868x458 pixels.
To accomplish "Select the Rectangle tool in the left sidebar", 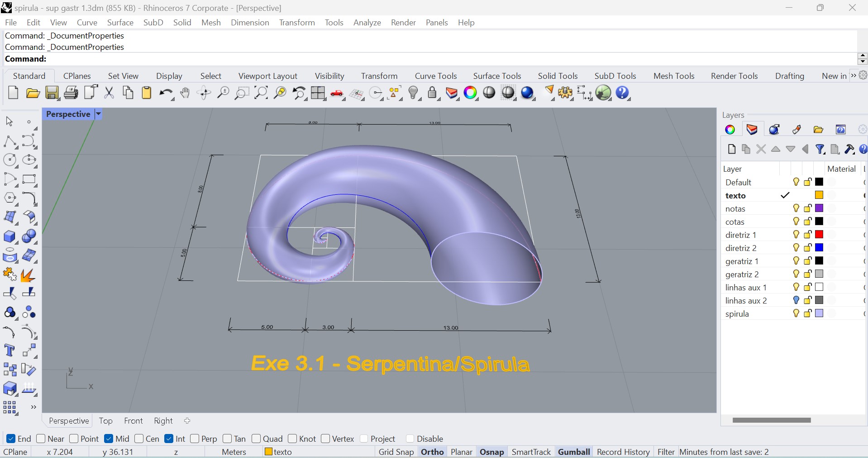I will point(29,179).
